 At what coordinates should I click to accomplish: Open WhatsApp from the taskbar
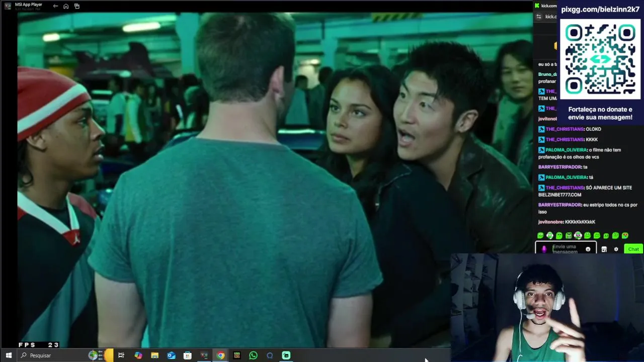tap(253, 355)
